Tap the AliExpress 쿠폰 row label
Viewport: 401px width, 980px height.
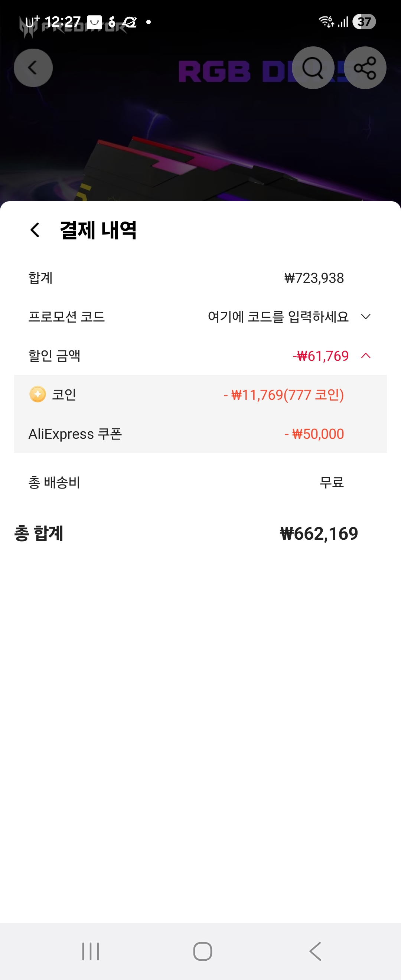pos(75,434)
